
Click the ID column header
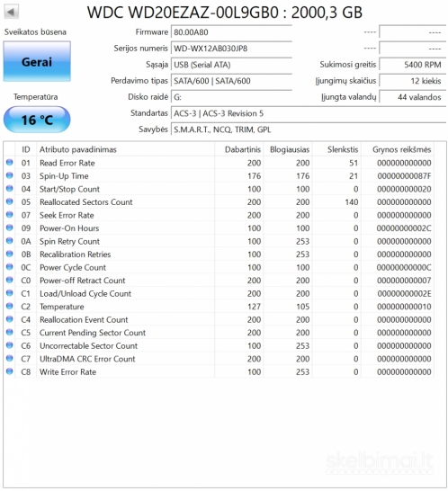click(x=26, y=149)
